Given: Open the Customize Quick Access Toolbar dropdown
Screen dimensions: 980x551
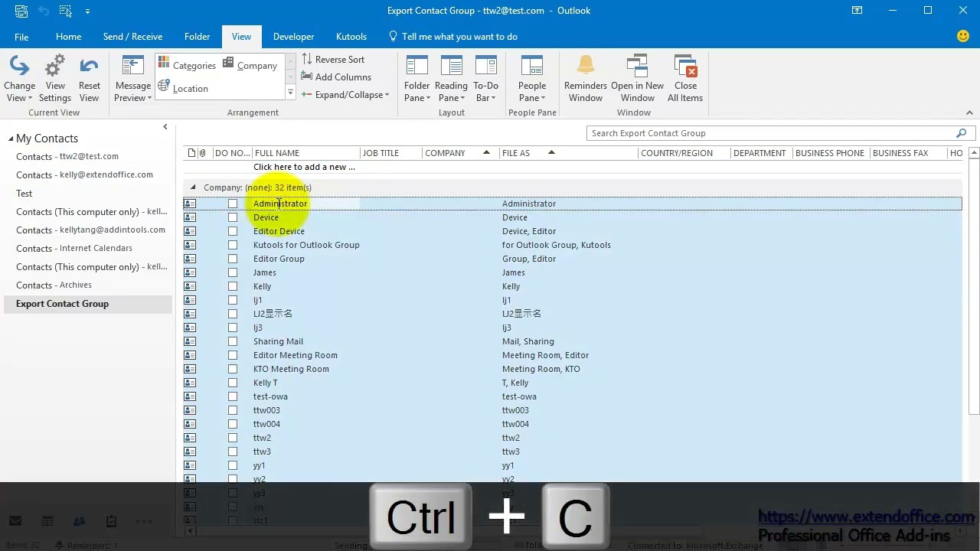Looking at the screenshot, I should point(87,11).
